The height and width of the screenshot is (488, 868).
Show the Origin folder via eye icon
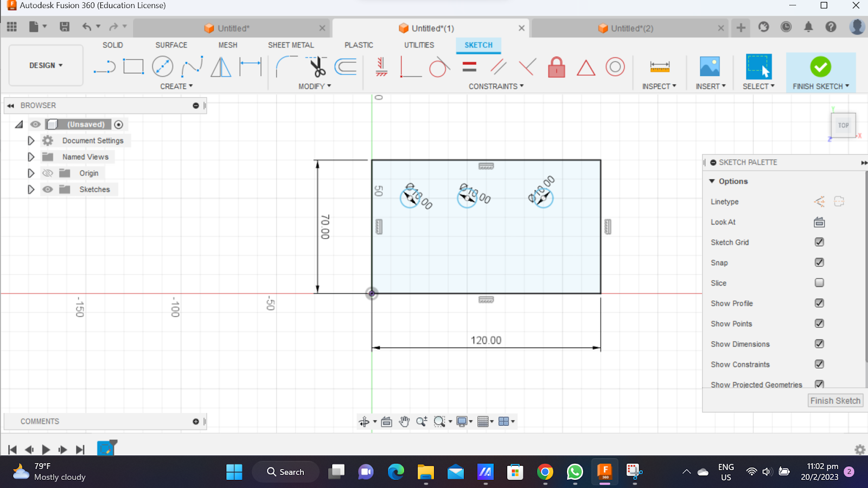tap(48, 173)
